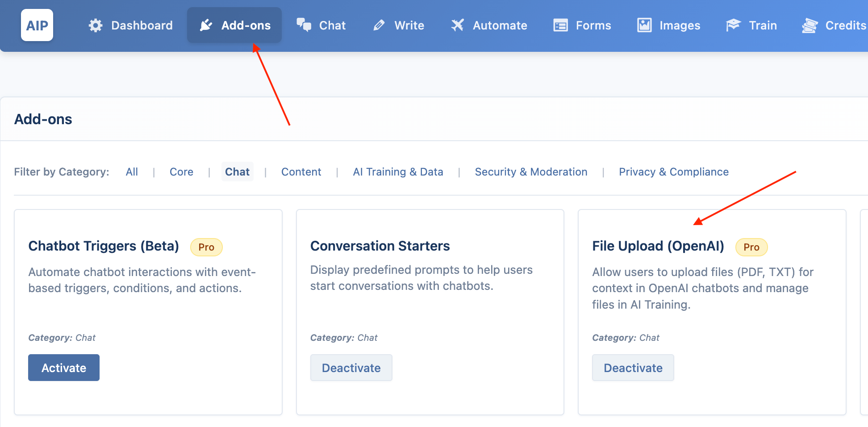868x427 pixels.
Task: Deactivate the Conversation Starters add-on
Action: coord(351,368)
